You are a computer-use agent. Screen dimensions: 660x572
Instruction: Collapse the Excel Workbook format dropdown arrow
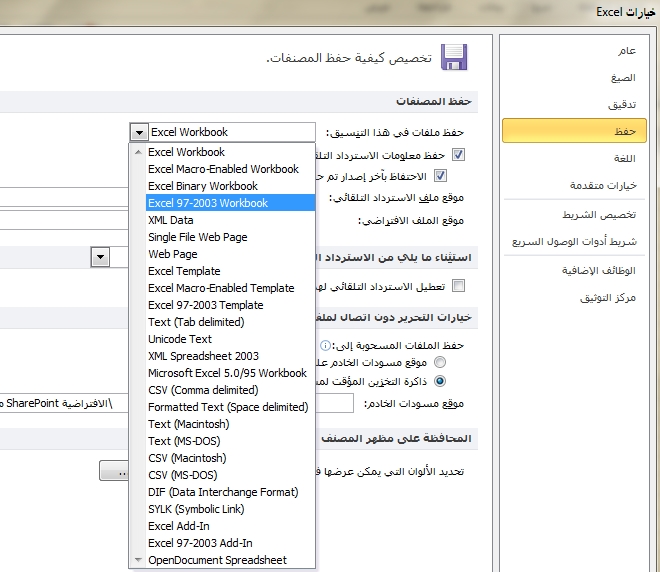coord(139,132)
